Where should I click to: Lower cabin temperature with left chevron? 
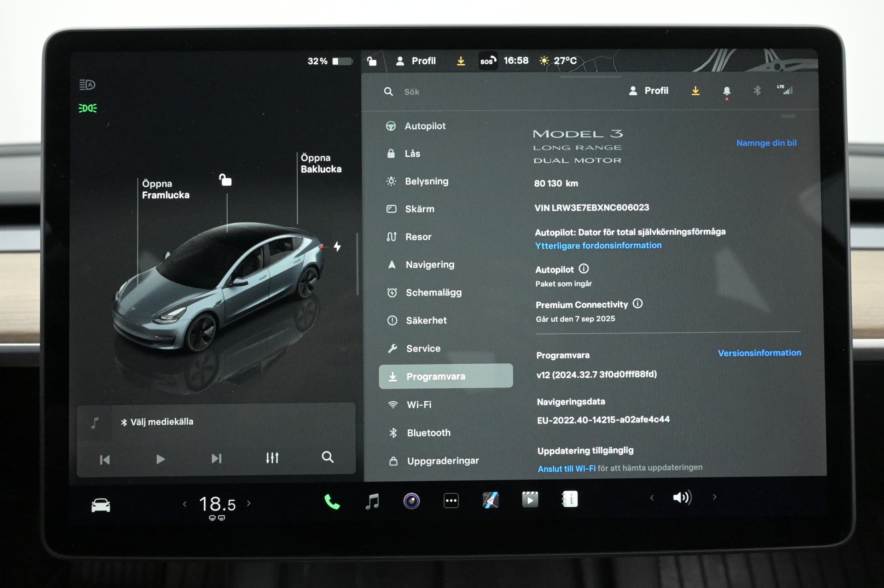185,504
